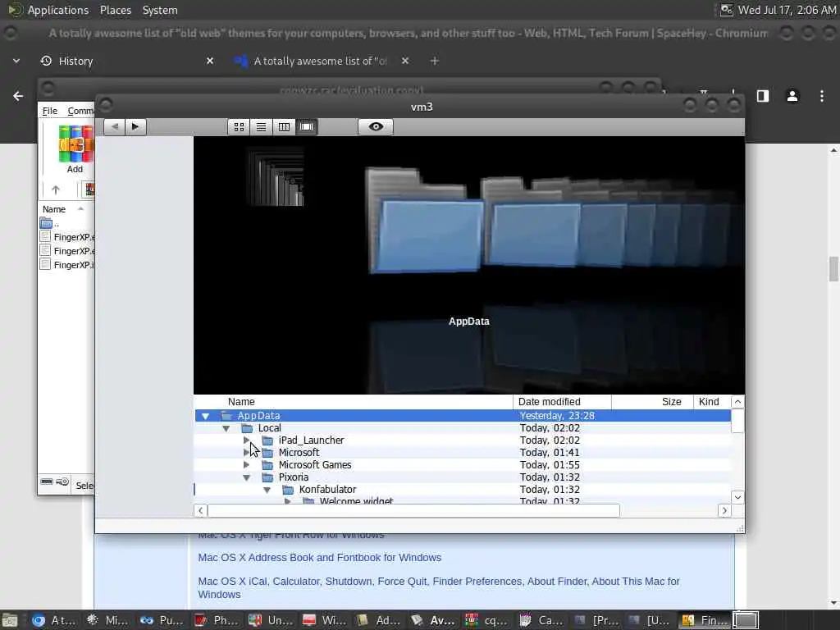The width and height of the screenshot is (840, 630).
Task: Click the show desktop icon in the taskbar
Action: click(10, 620)
